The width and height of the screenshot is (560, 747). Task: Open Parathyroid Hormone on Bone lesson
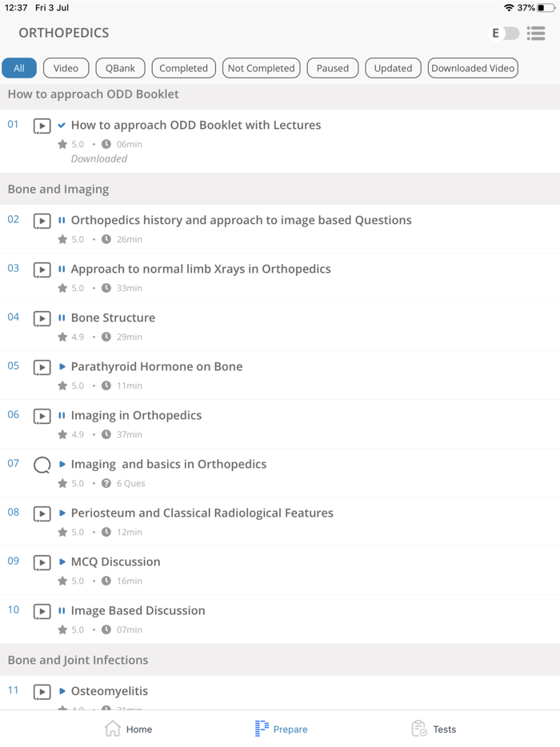click(x=157, y=367)
